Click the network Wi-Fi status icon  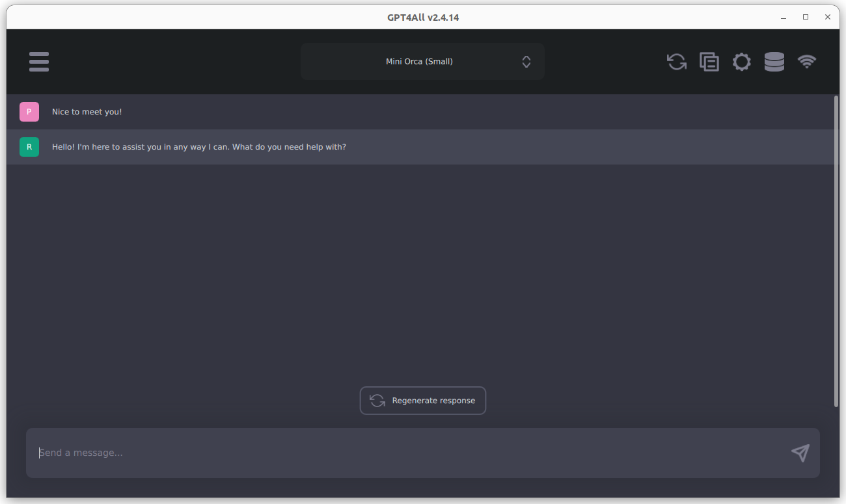point(807,62)
